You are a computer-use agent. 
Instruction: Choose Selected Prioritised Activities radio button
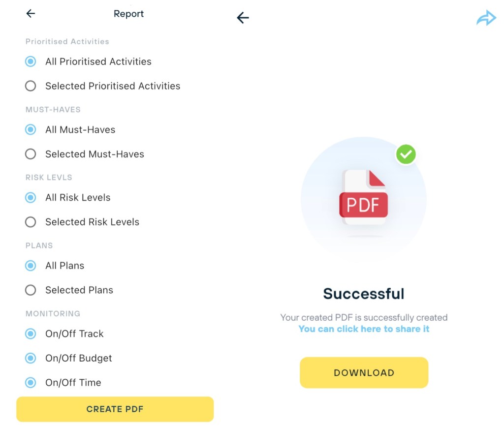31,86
